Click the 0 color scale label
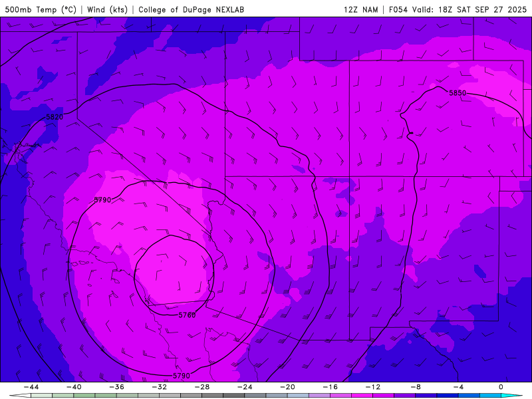The height and width of the screenshot is (399, 532). coord(501,387)
